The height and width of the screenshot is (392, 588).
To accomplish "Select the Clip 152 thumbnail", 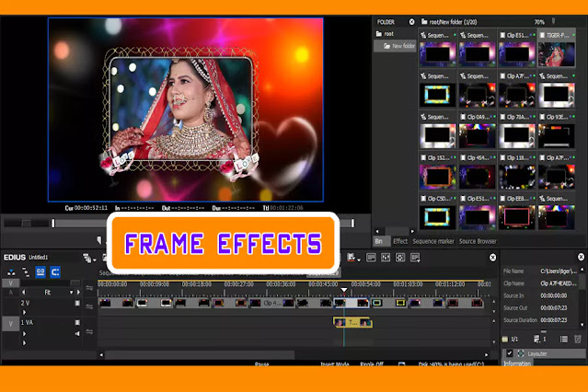I will 438,177.
